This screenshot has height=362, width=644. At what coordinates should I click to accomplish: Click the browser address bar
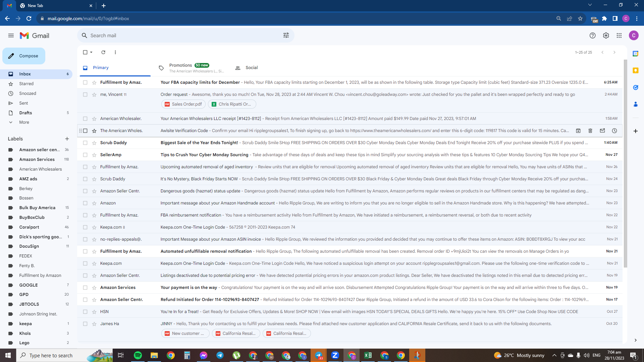pos(295,18)
